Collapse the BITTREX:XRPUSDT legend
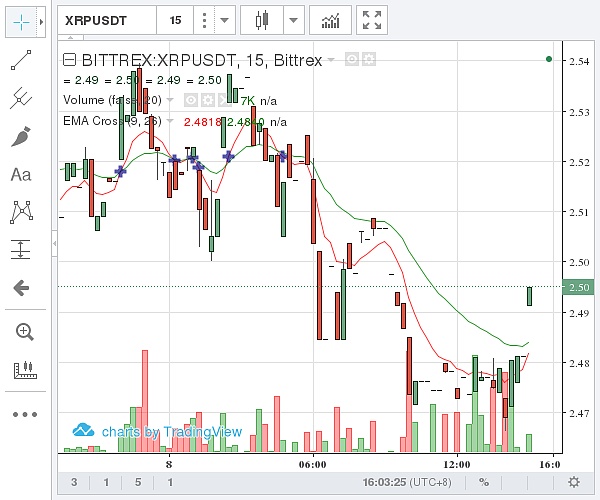Screen dimensions: 600x500 [x=69, y=60]
